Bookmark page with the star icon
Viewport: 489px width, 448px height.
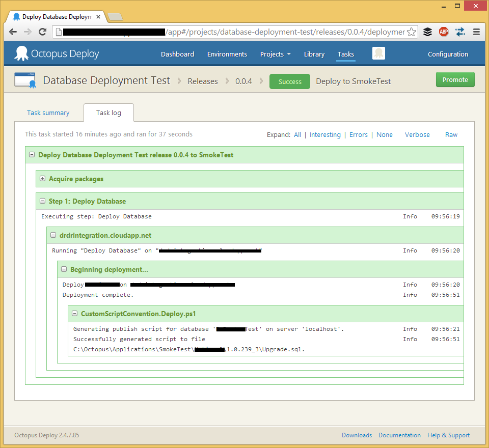[x=411, y=32]
